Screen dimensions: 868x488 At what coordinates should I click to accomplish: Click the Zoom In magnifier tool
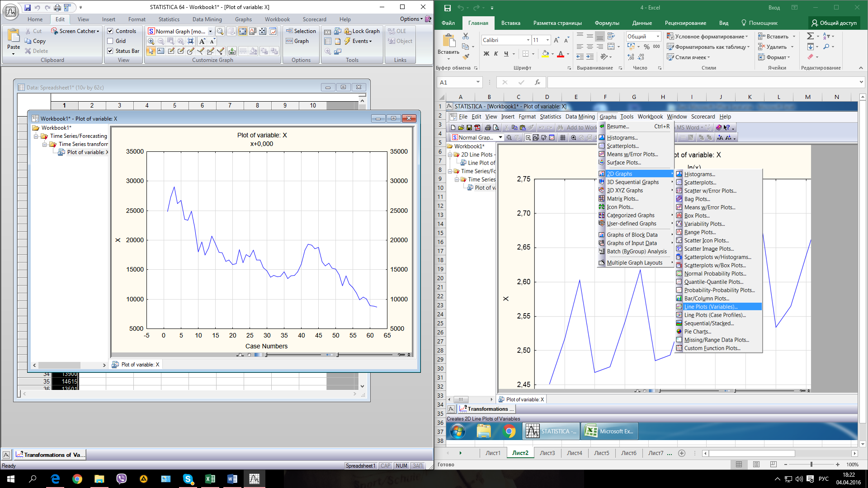pos(151,41)
